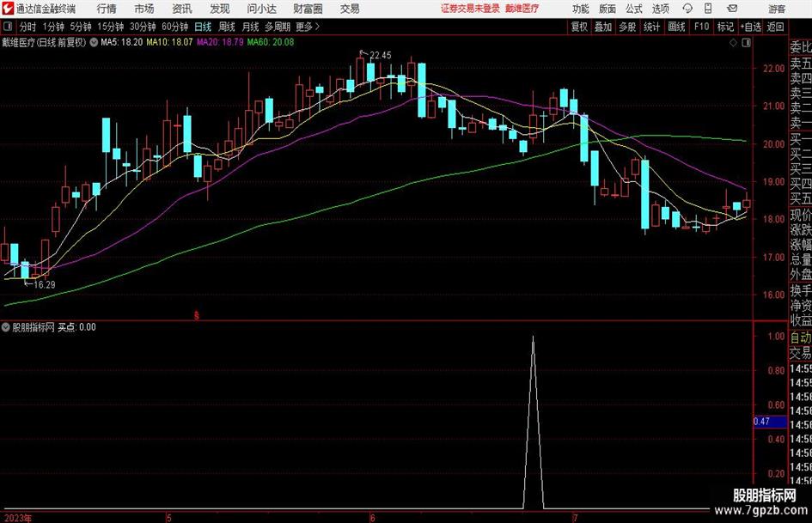The image size is (812, 523).
Task: Switch to 5分钟 period
Action: pos(80,27)
